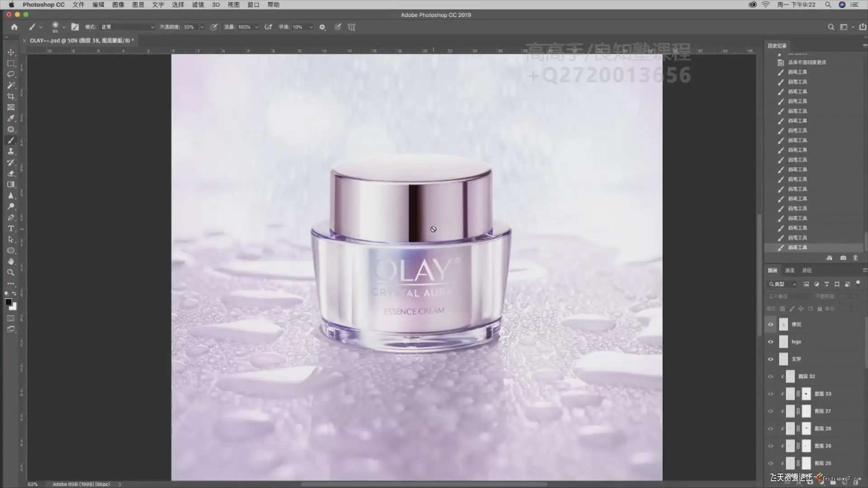The image size is (868, 488).
Task: Toggle visibility of 图层 32 layer
Action: point(771,376)
